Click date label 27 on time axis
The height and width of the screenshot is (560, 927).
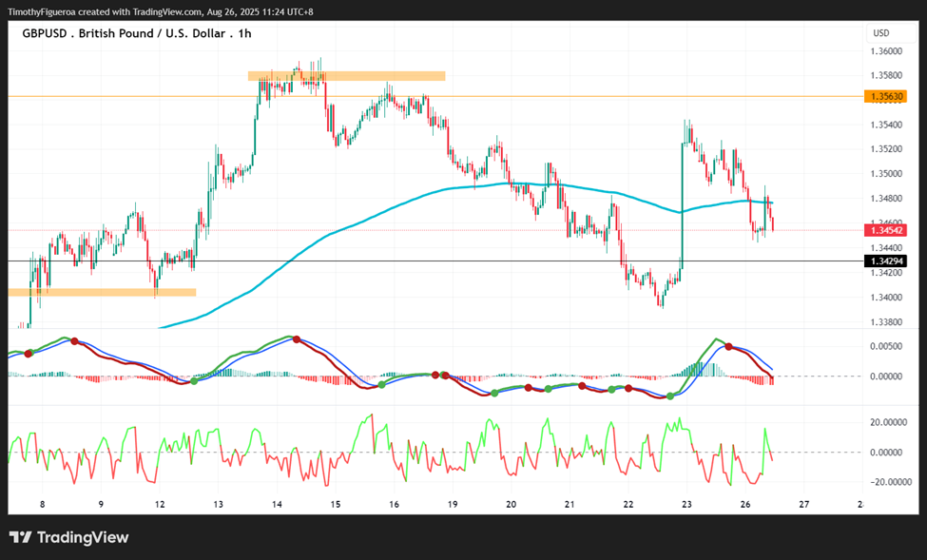[803, 505]
